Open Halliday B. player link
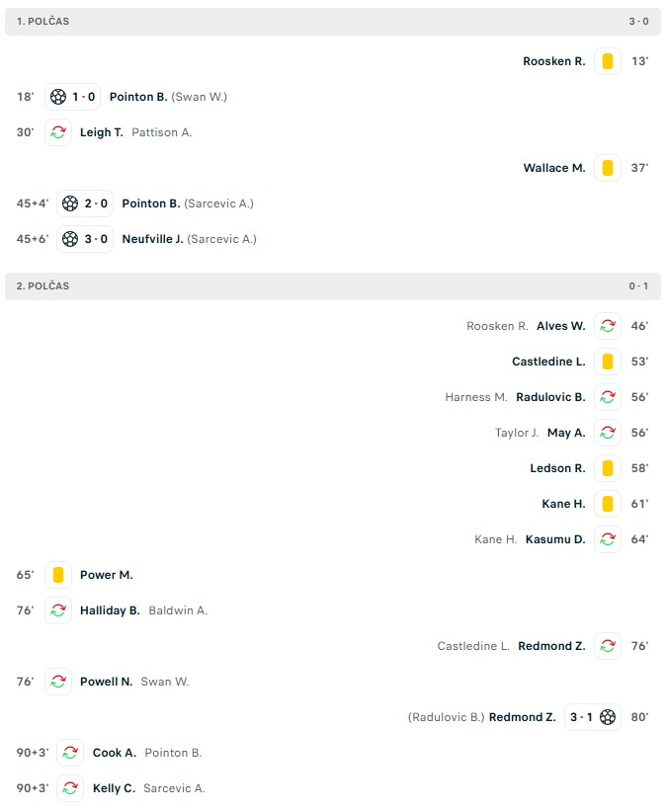The image size is (666, 812). (x=110, y=610)
